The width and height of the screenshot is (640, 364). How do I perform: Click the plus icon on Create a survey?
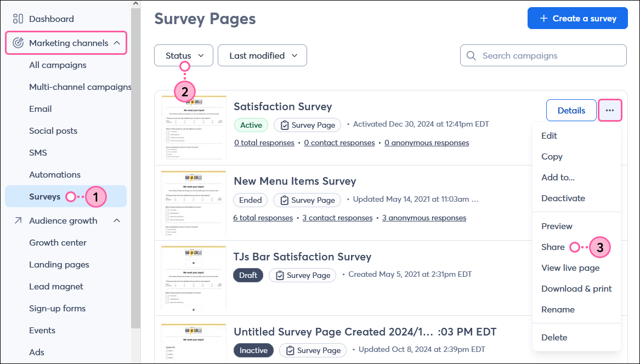point(543,18)
